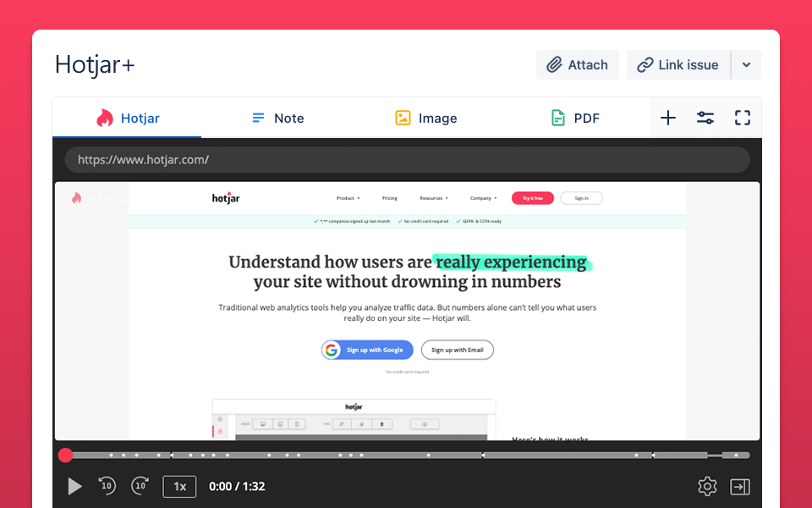Open the Image tab
This screenshot has height=508, width=812.
[425, 119]
